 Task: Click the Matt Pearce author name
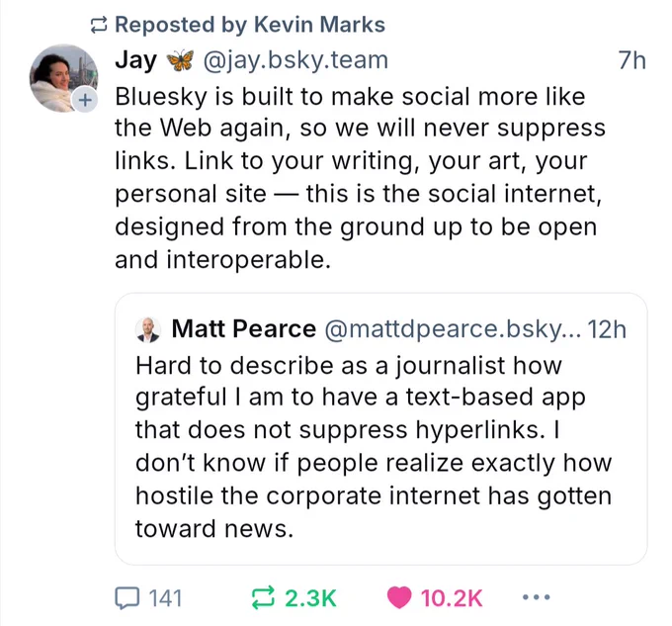244,329
